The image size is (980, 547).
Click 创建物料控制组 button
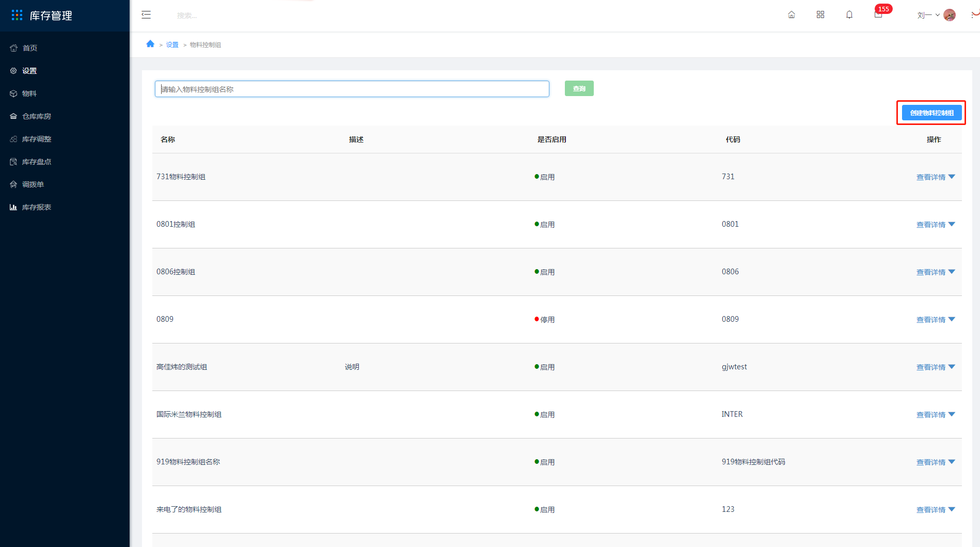point(931,113)
